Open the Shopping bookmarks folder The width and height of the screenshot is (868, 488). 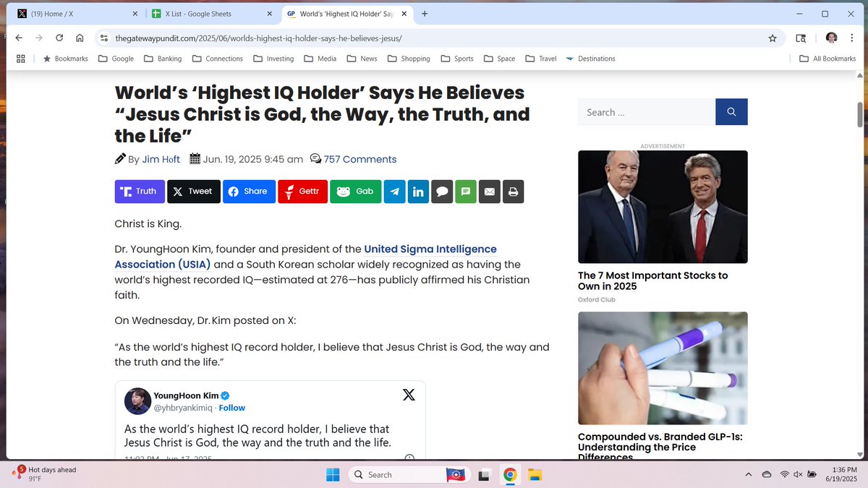pyautogui.click(x=408, y=59)
